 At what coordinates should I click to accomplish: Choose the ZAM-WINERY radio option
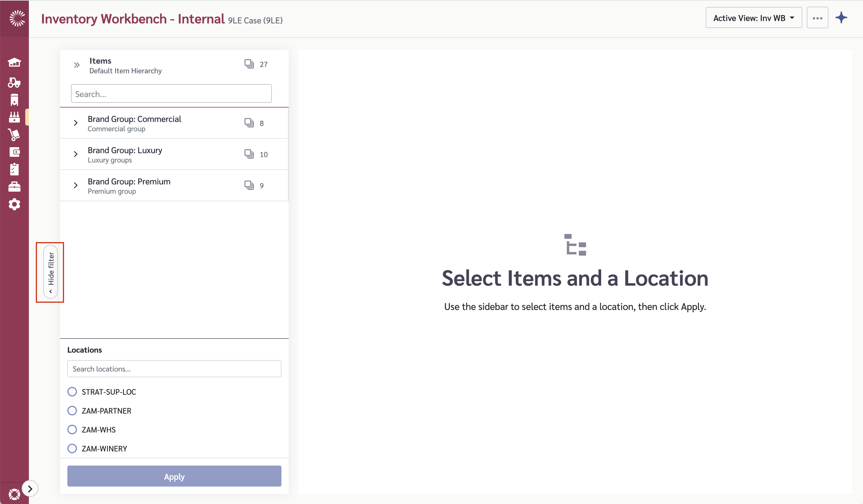[72, 448]
